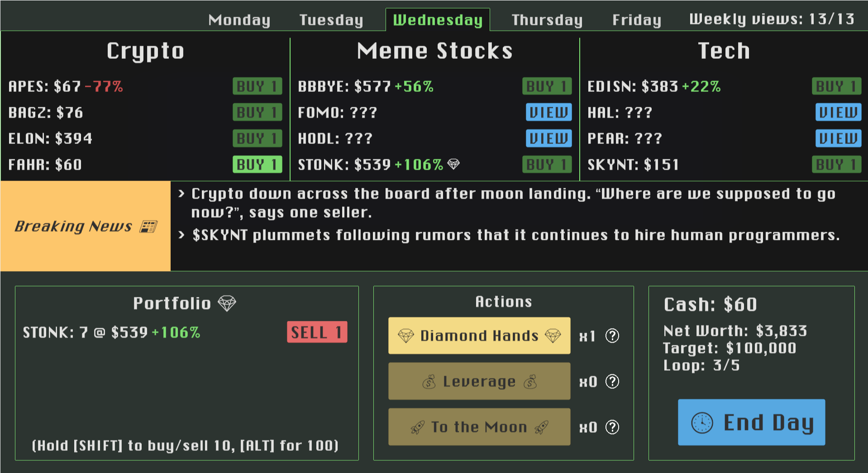Switch to the Monday tab
The height and width of the screenshot is (473, 868).
coord(239,20)
